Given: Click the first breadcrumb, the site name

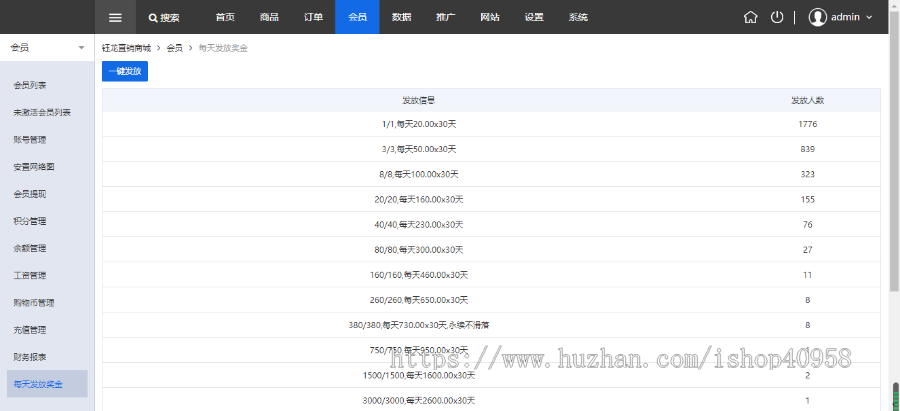Looking at the screenshot, I should [126, 48].
